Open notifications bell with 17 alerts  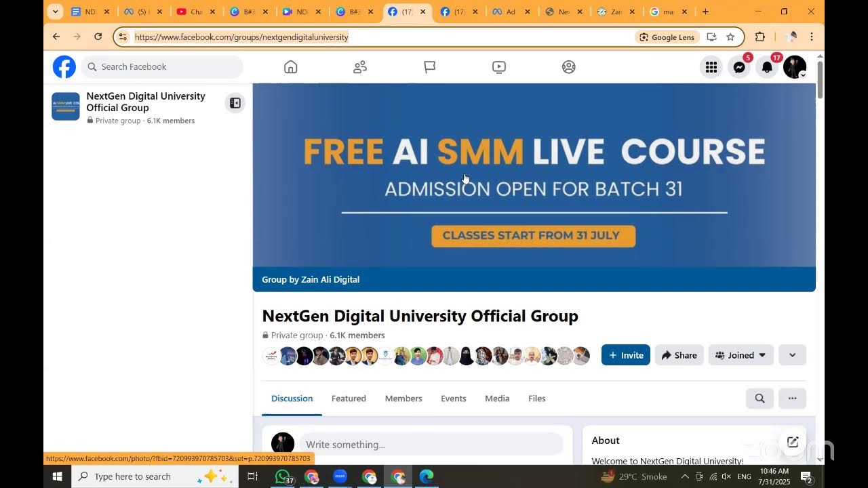click(x=767, y=67)
